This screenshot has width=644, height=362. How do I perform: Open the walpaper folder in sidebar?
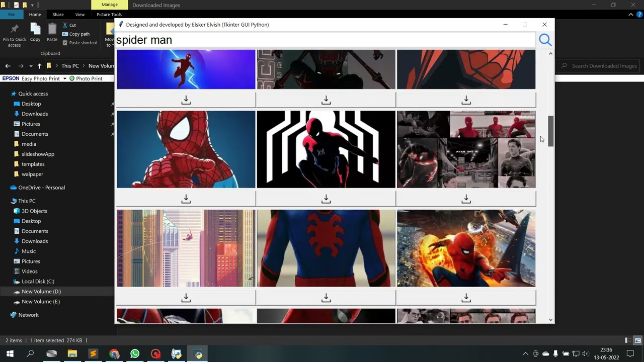[x=32, y=174]
